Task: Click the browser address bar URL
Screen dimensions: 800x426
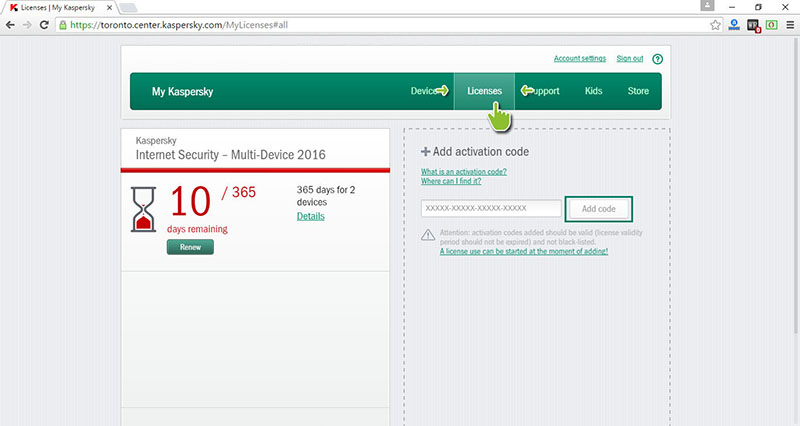Action: (x=179, y=25)
